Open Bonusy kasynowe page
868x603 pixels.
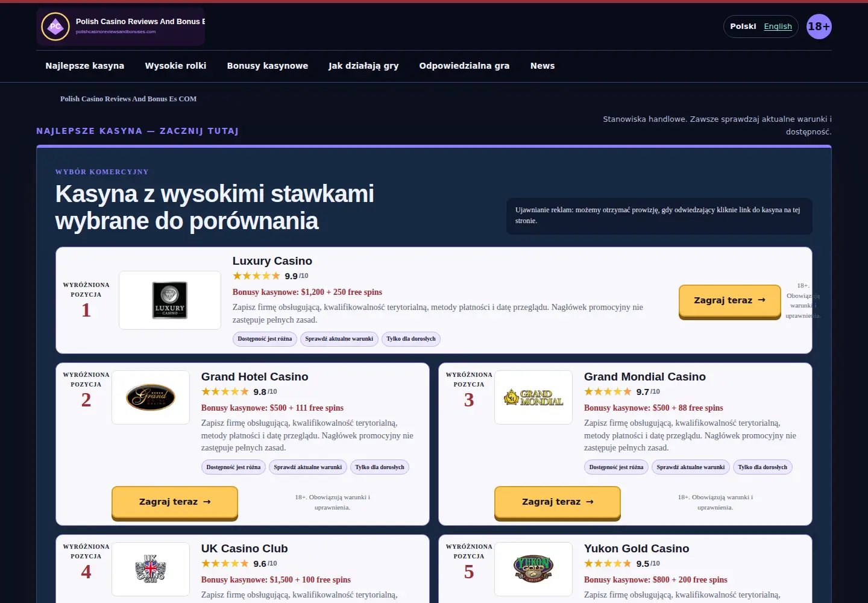(268, 66)
